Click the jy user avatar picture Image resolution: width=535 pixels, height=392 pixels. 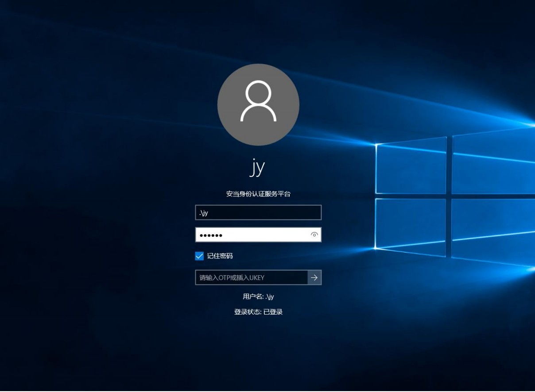(x=258, y=104)
